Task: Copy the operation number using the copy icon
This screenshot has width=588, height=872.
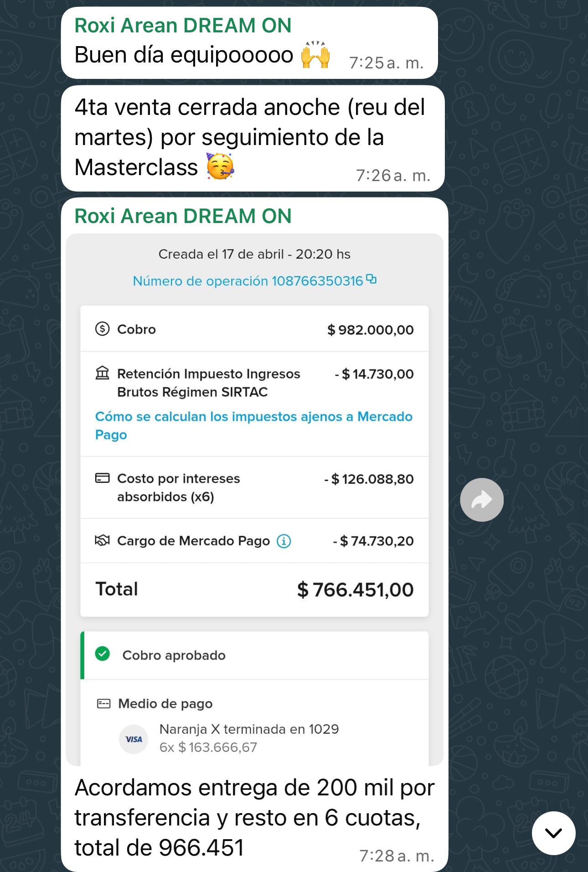Action: (x=371, y=280)
